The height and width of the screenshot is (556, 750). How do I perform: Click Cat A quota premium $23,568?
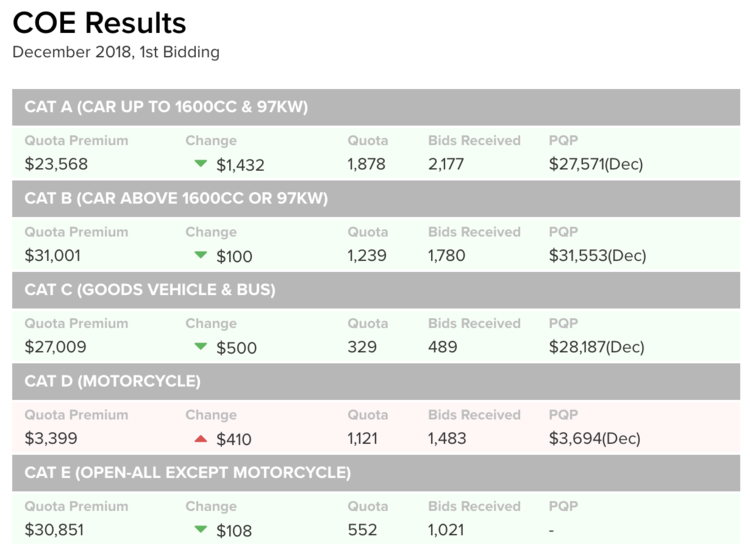click(x=56, y=164)
